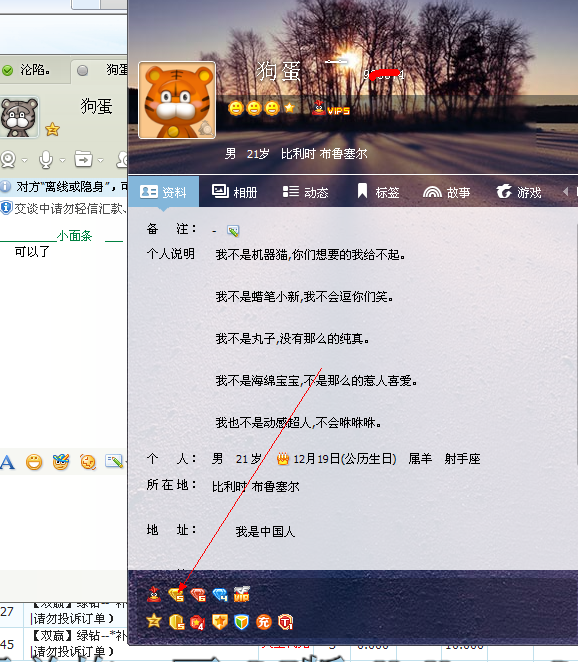Open the 标签 tags tab

pos(378,192)
